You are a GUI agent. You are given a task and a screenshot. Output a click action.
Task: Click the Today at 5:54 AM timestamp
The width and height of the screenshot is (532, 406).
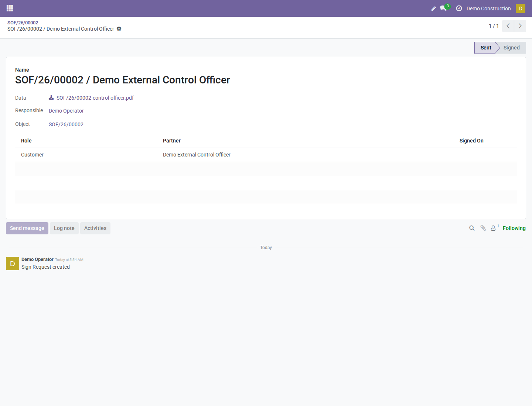tap(69, 260)
